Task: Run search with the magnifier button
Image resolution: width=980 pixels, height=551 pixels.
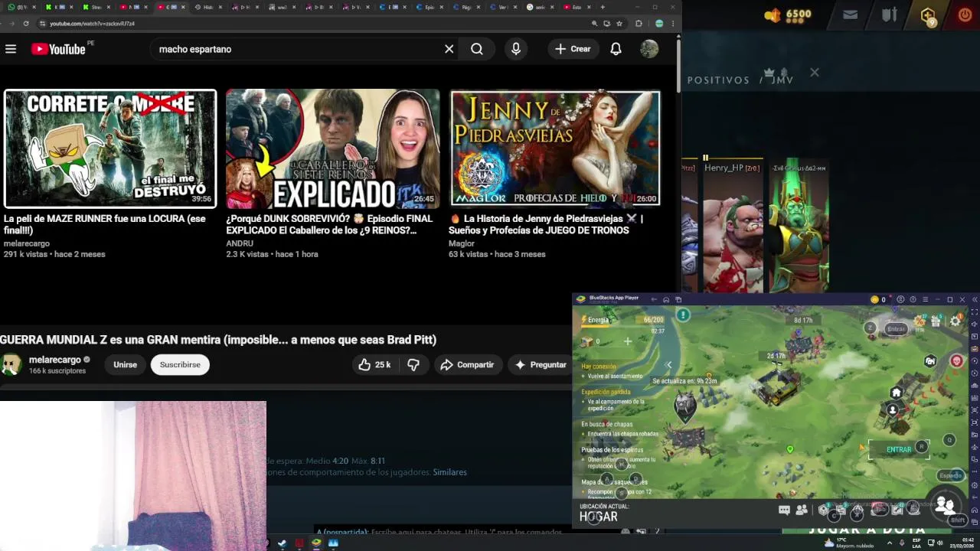Action: tap(477, 49)
